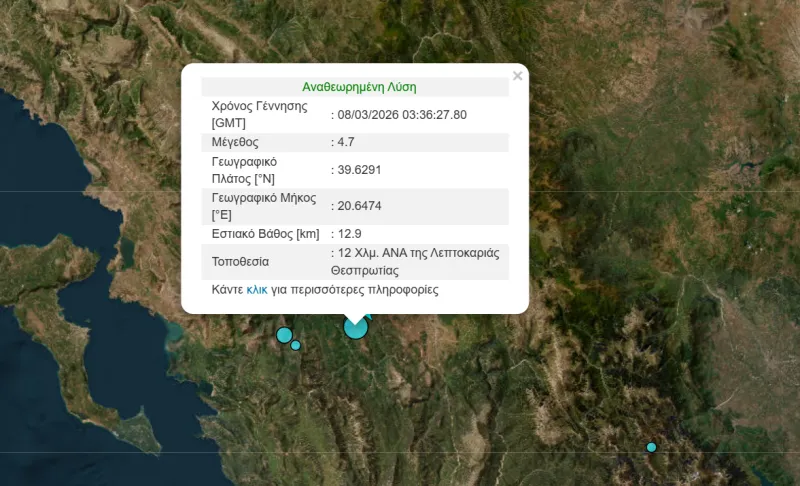Click the 'Αναθεωρημένη Λύση' popup heading

coord(359,87)
